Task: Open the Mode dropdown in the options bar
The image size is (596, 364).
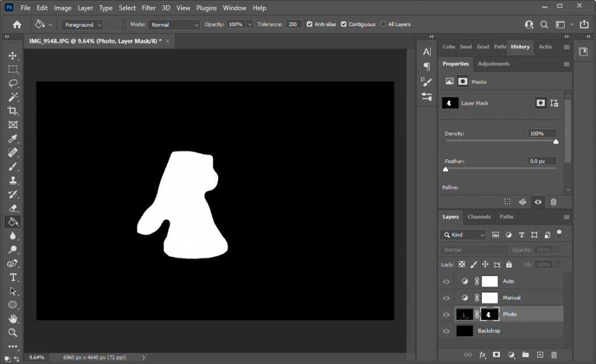Action: tap(173, 24)
